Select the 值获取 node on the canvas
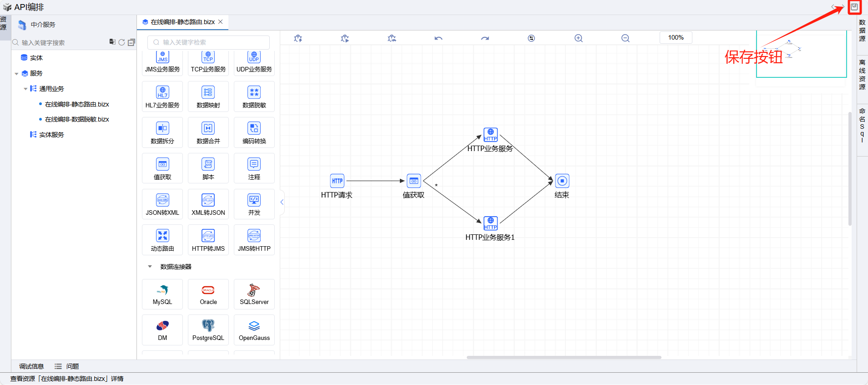Screen dimensions: 868x385 (414, 181)
